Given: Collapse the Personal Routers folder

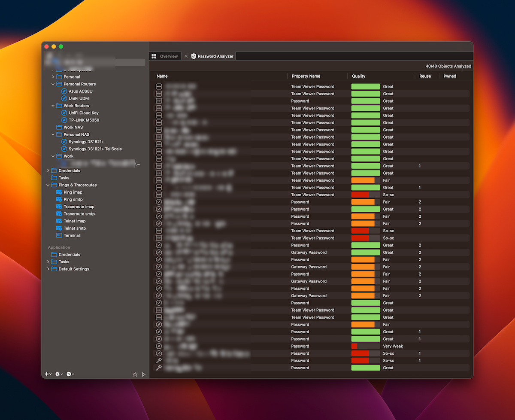Looking at the screenshot, I should pyautogui.click(x=53, y=84).
